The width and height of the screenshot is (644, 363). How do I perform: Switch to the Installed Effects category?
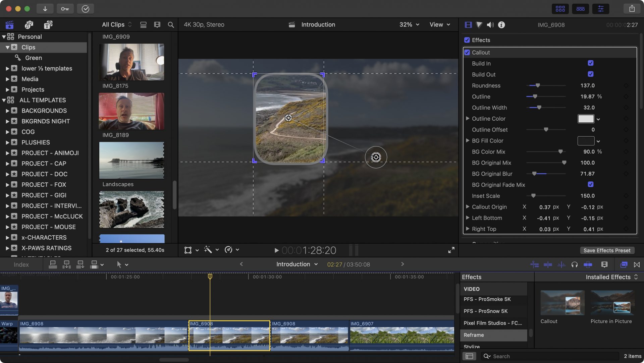tap(608, 277)
